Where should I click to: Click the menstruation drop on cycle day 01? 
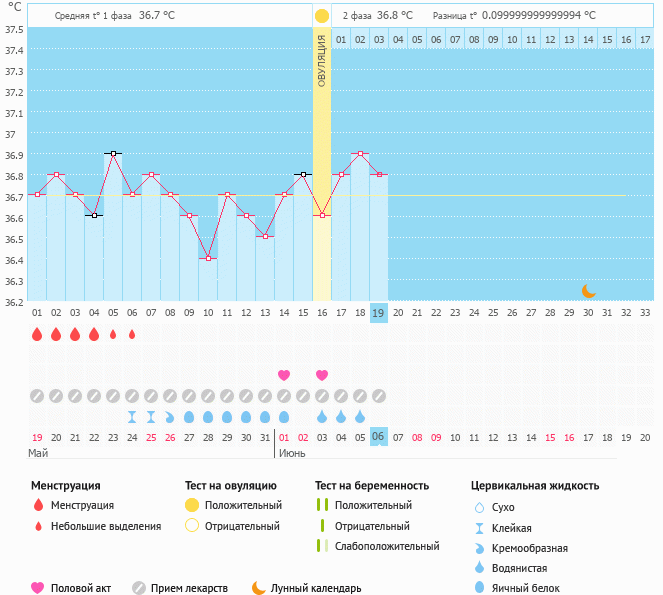37,334
